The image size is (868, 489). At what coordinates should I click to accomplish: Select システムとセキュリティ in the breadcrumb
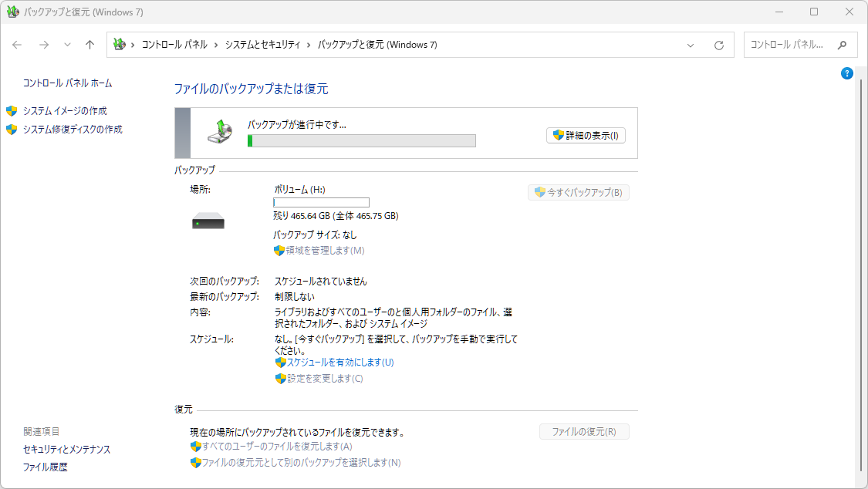pyautogui.click(x=262, y=45)
